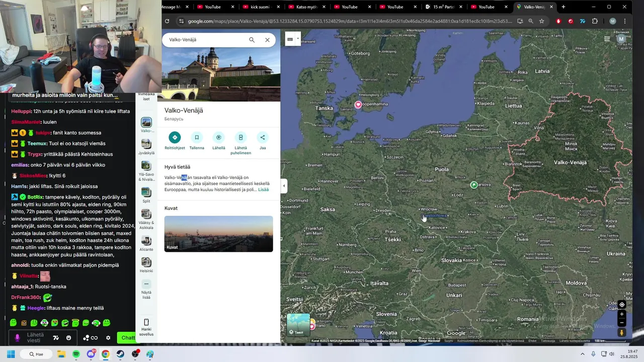
Task: Expand description with the Lisää link
Action: pos(263,190)
